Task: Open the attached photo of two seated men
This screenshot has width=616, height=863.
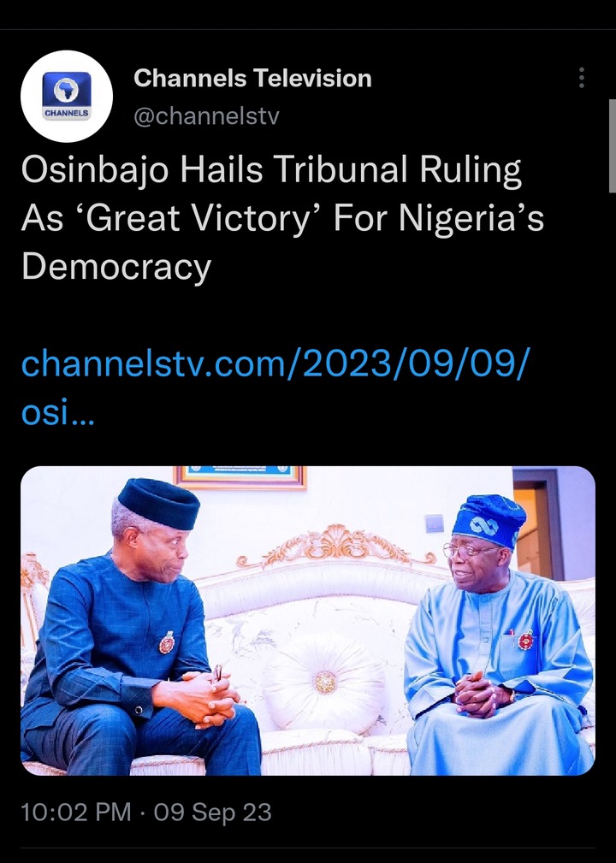Action: pos(308,621)
